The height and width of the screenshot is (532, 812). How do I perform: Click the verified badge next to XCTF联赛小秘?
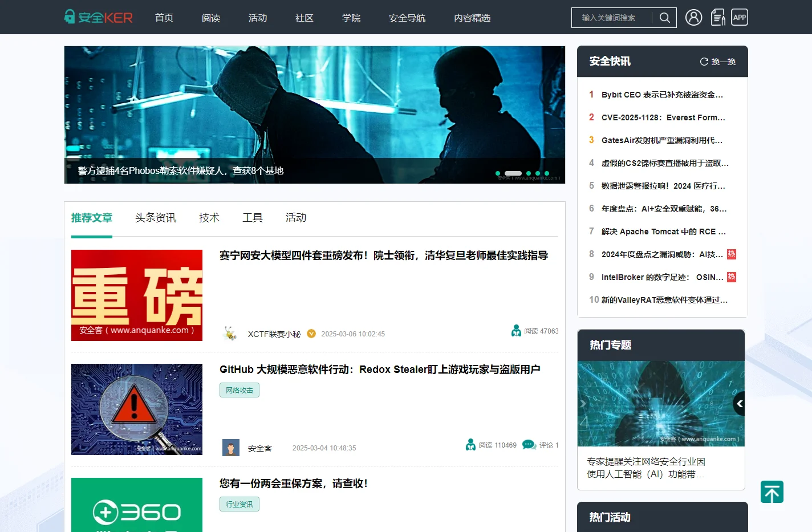pyautogui.click(x=311, y=334)
